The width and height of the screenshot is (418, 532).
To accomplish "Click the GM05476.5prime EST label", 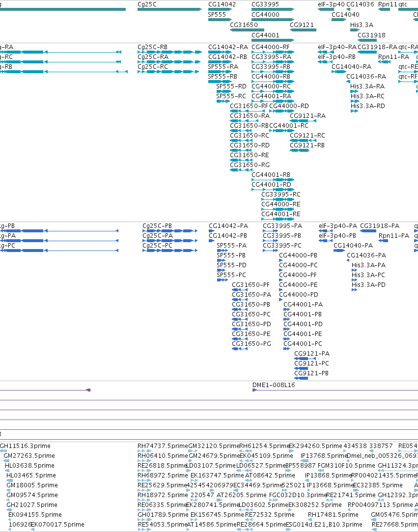I will (x=394, y=515).
